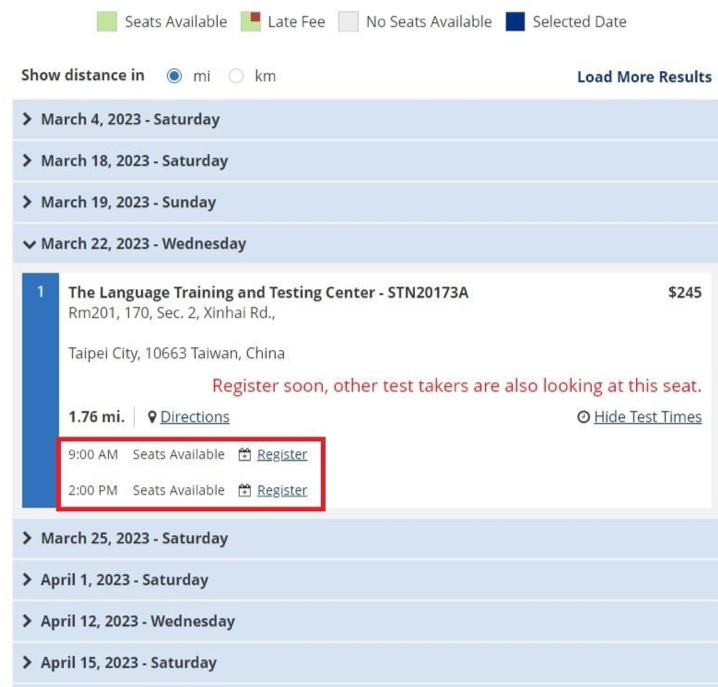This screenshot has width=718, height=687.
Task: Expand April 12, 2023 - Wednesday row
Action: pyautogui.click(x=365, y=621)
